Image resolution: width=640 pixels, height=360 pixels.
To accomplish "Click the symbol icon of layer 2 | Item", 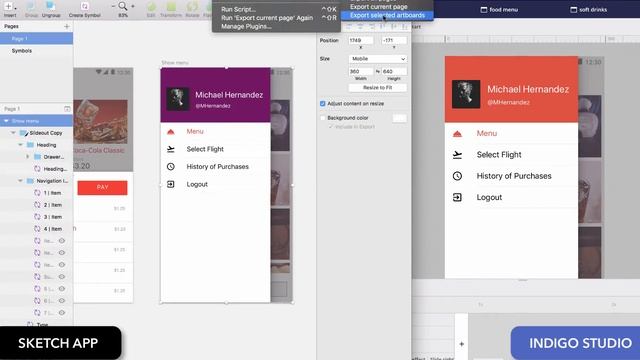I will tap(37, 205).
